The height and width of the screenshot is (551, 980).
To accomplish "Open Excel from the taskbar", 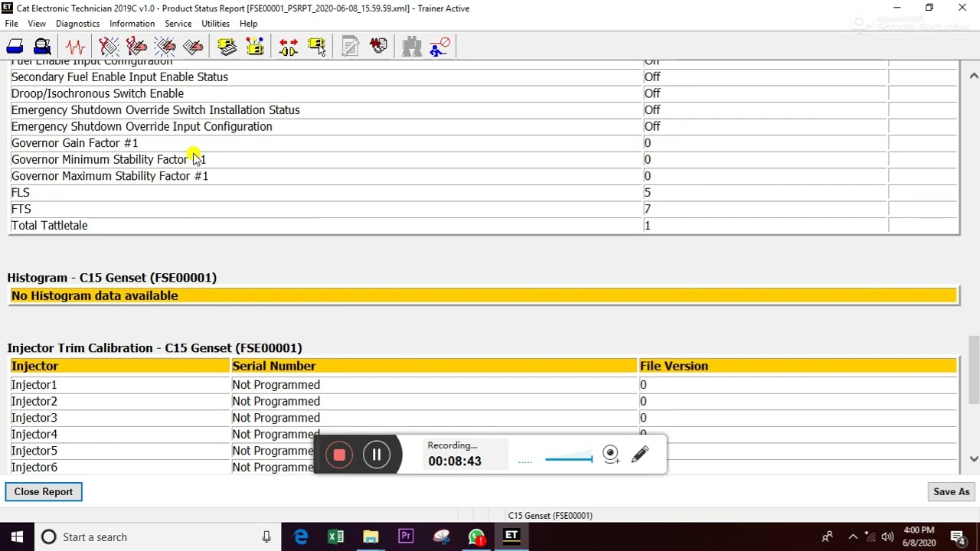I will [335, 537].
